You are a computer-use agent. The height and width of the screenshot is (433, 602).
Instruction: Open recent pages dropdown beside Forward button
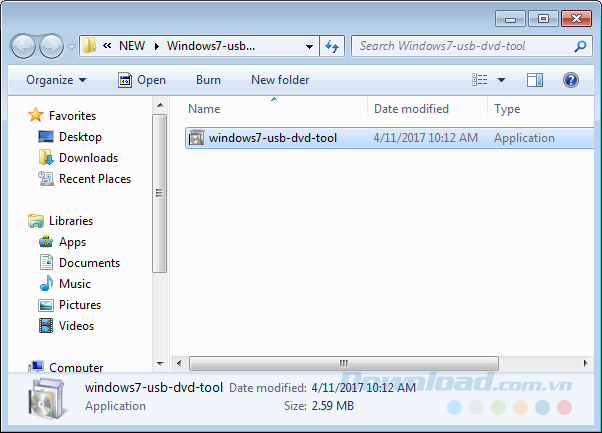click(x=71, y=46)
